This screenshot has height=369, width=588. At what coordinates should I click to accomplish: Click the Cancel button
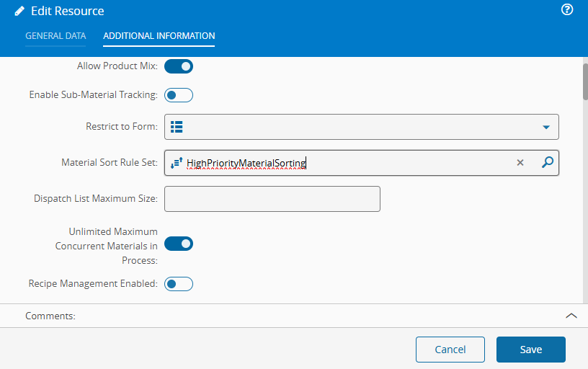(x=450, y=350)
